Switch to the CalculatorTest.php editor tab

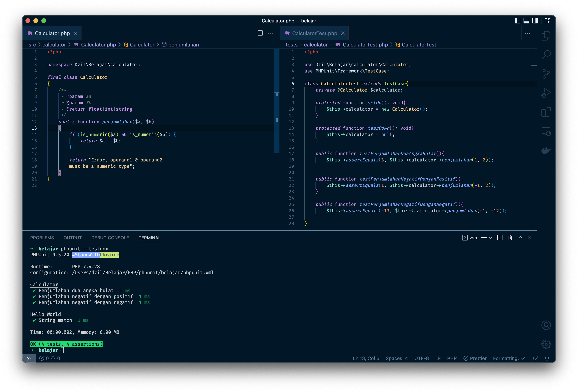pos(314,33)
